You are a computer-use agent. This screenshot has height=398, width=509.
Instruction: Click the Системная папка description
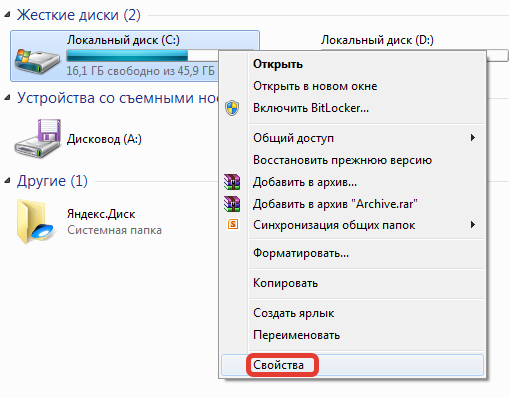click(114, 230)
